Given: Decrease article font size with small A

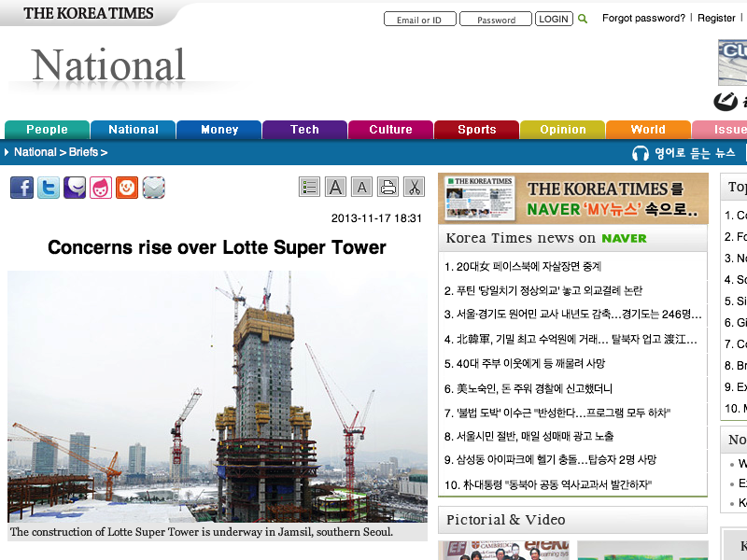Looking at the screenshot, I should point(361,188).
